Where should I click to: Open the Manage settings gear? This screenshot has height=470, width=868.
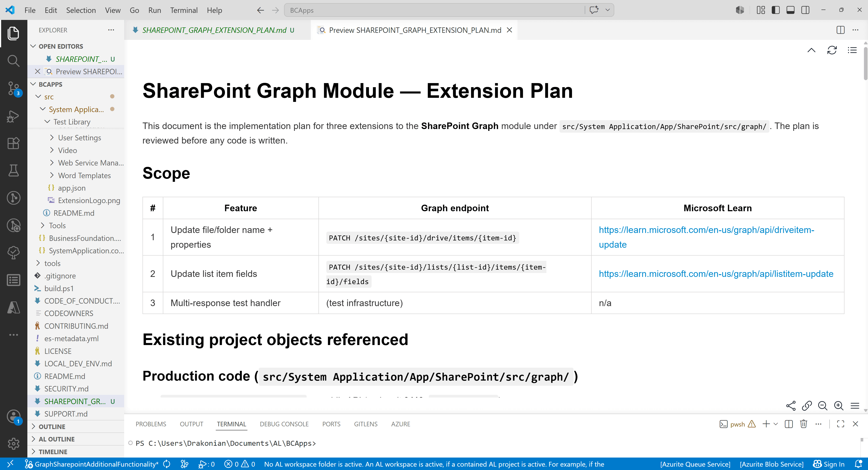tap(14, 444)
